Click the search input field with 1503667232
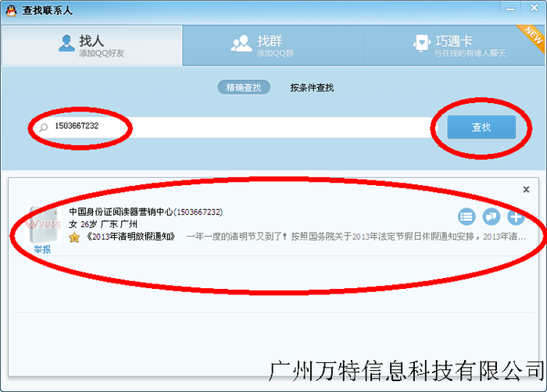 [235, 127]
